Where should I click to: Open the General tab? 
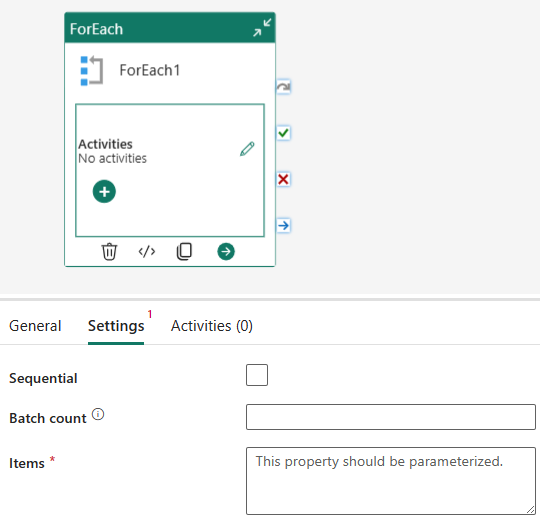click(35, 326)
